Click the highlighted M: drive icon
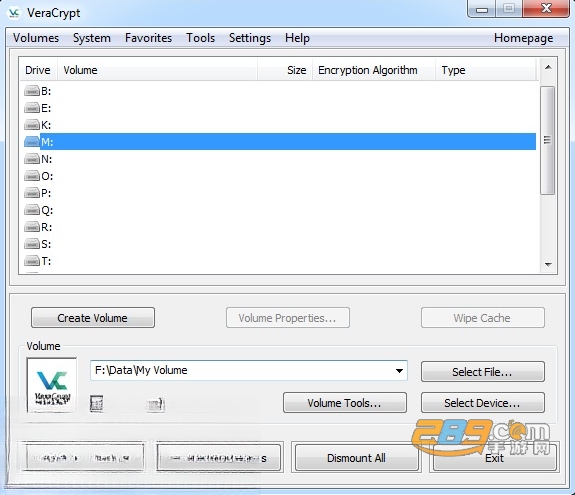The image size is (575, 495). point(32,142)
